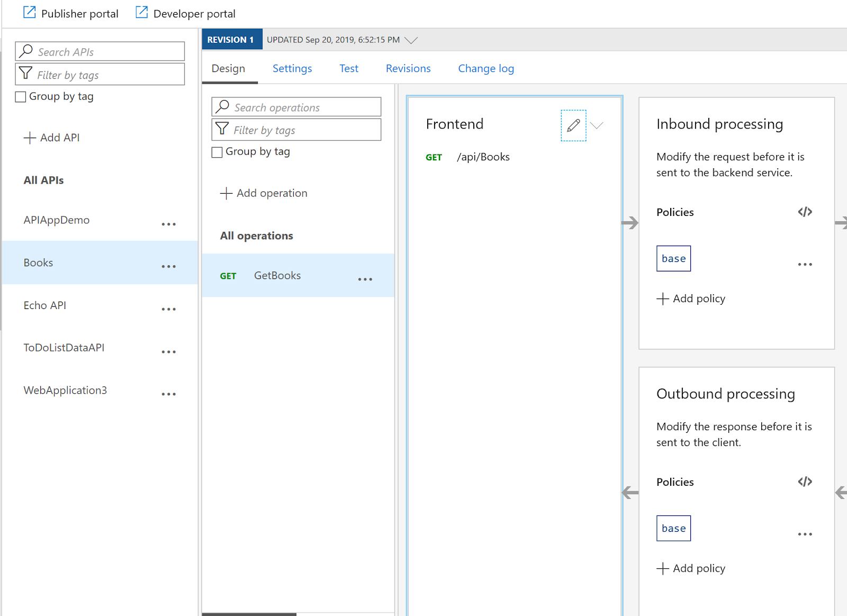Viewport: 847px width, 616px height.
Task: Click the Developer portal external link icon
Action: point(141,12)
